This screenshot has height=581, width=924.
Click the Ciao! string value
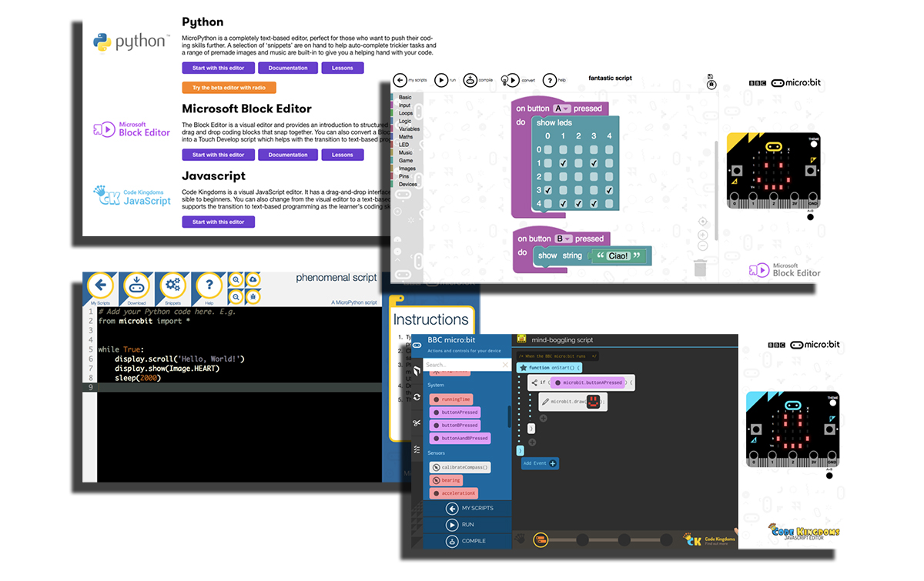point(618,255)
